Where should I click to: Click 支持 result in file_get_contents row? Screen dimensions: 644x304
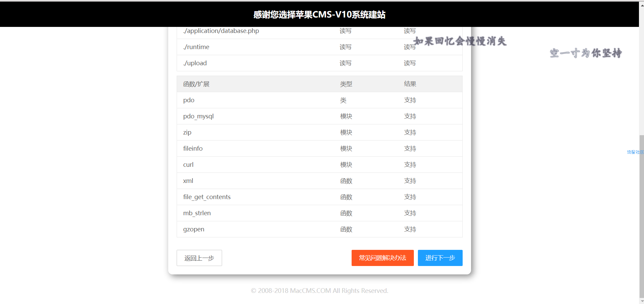410,197
